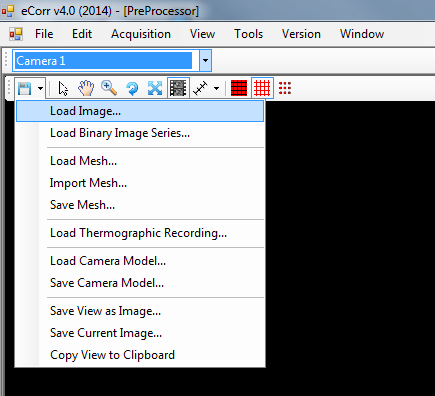The width and height of the screenshot is (435, 396).
Task: Open the Edit menu
Action: (82, 34)
